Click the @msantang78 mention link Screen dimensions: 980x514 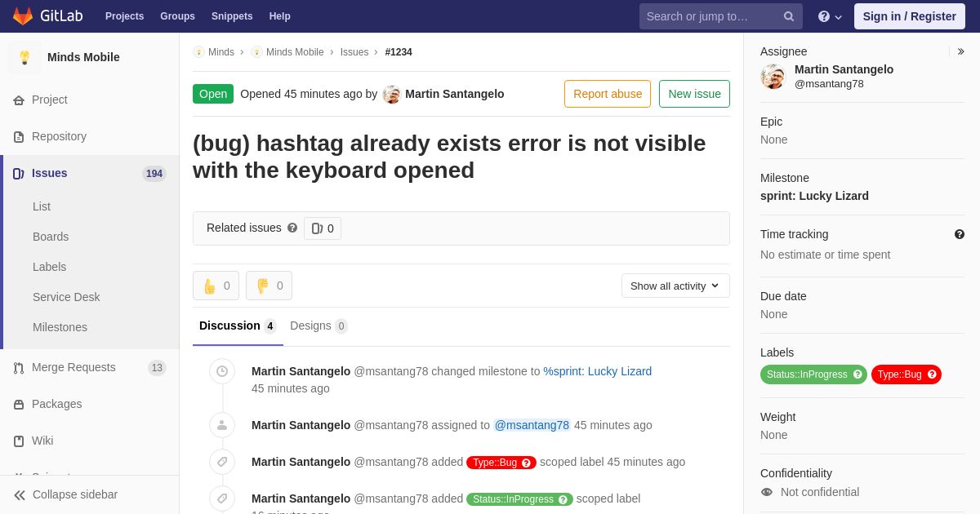coord(532,425)
